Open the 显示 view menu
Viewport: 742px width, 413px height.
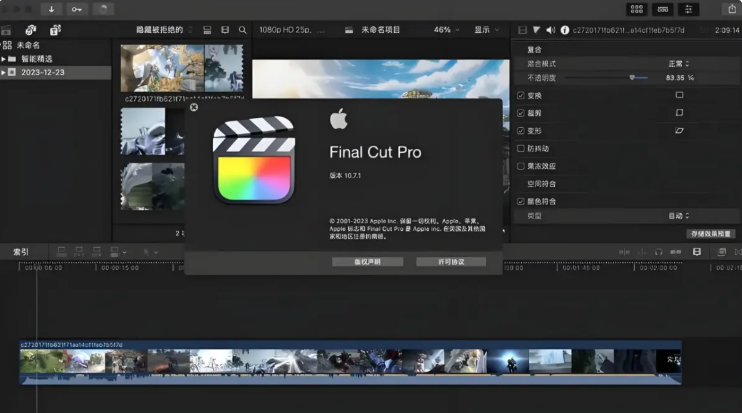point(486,30)
